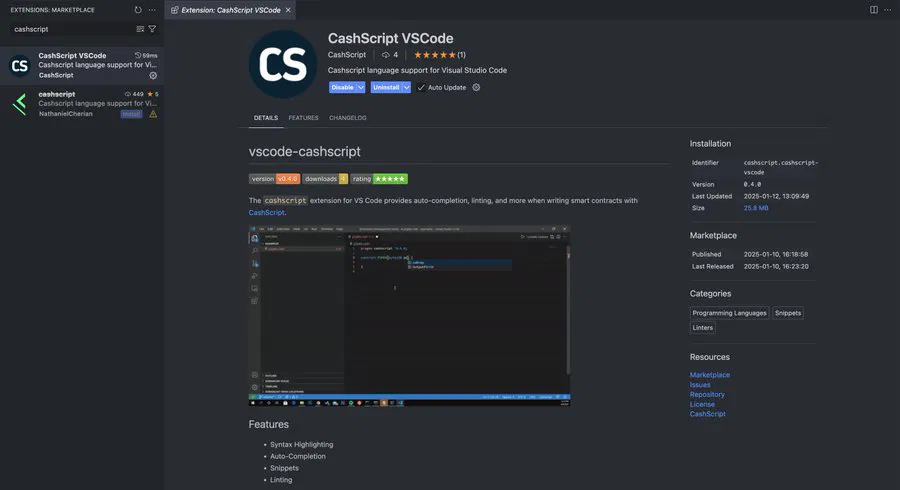Image resolution: width=900 pixels, height=490 pixels.
Task: Select the Extension: CashScript VSCode editor tab
Action: coord(230,10)
